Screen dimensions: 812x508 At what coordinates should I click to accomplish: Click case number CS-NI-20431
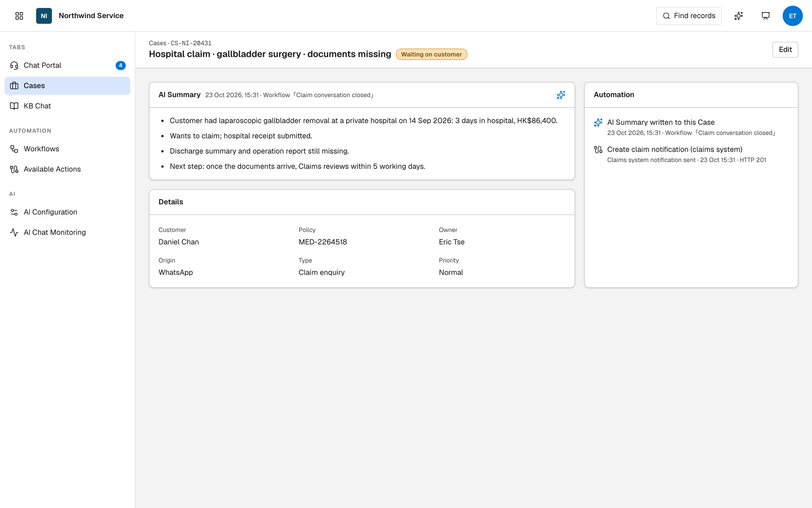click(191, 43)
